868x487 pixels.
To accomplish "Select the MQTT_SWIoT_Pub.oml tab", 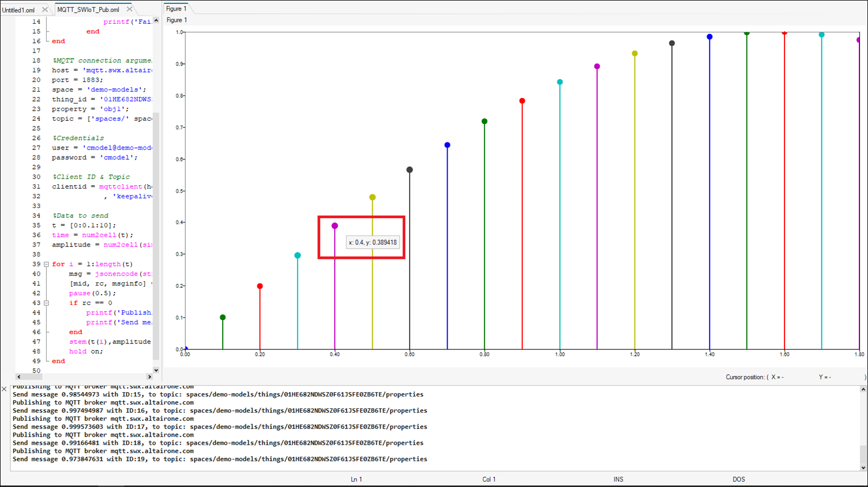I will pyautogui.click(x=88, y=10).
